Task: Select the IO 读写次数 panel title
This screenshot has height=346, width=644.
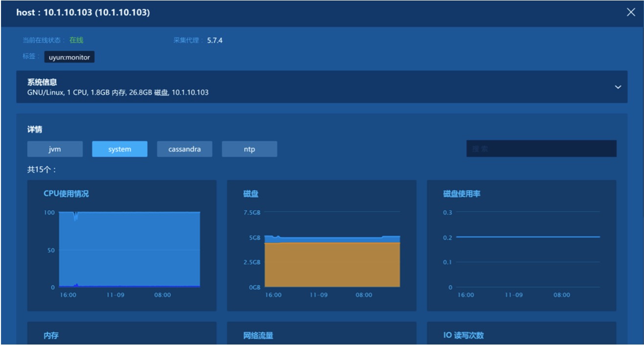Action: point(463,336)
